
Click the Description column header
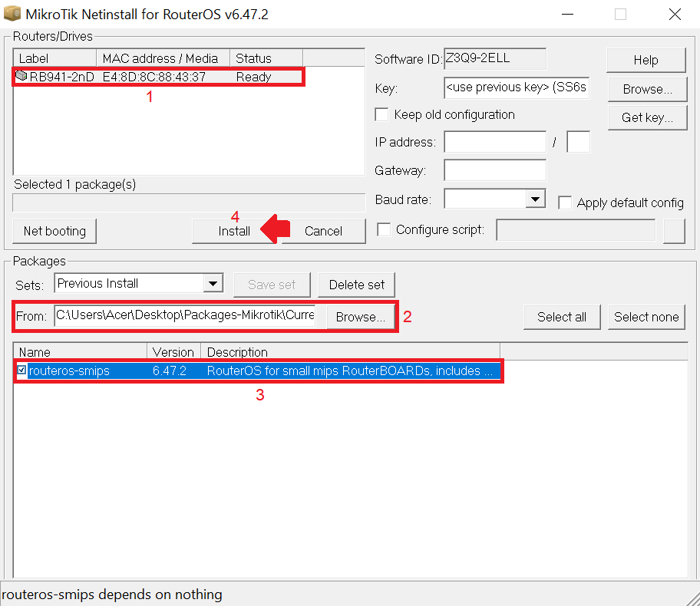coord(350,351)
